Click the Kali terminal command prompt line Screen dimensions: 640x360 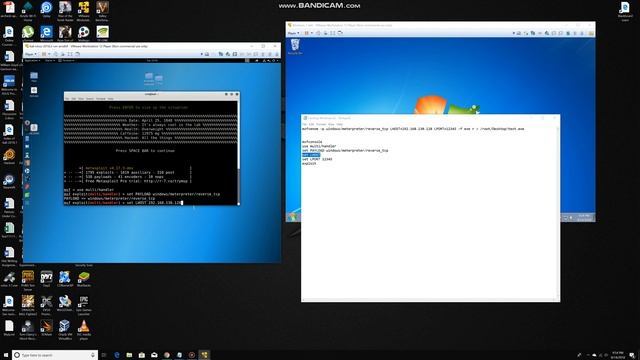click(x=123, y=202)
